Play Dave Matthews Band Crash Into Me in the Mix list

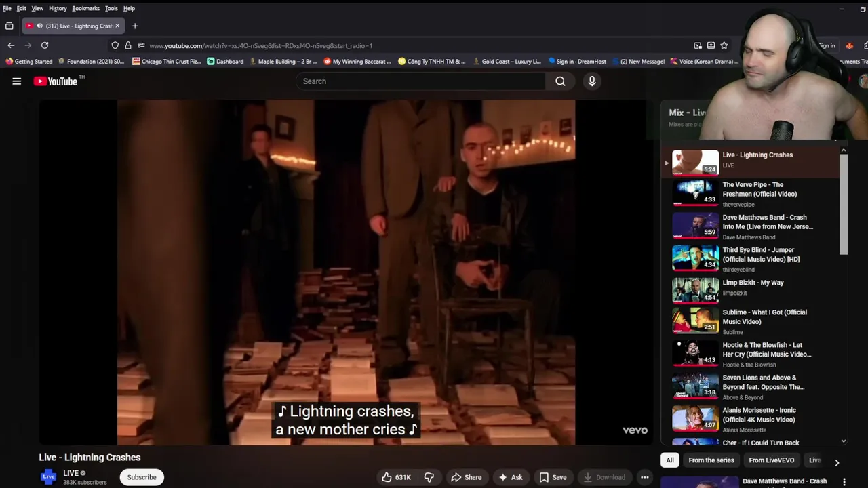coord(751,226)
